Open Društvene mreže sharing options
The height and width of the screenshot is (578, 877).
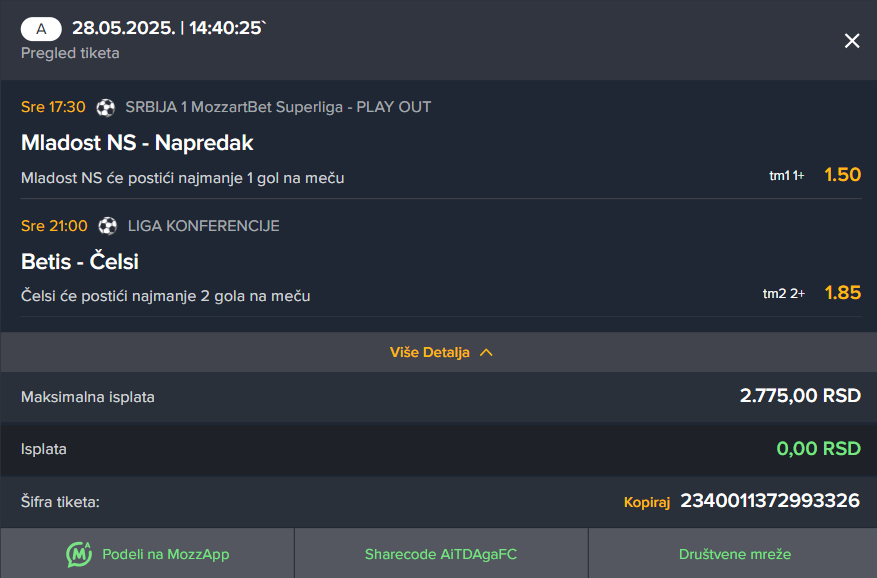[733, 553]
